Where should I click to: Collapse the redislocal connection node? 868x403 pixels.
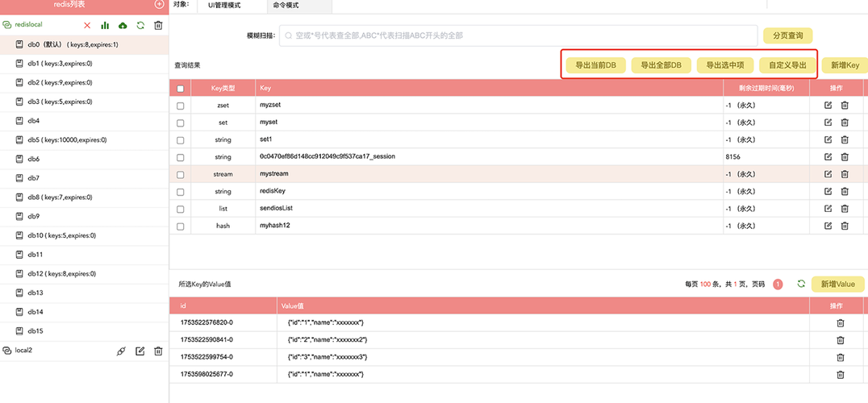pos(7,25)
